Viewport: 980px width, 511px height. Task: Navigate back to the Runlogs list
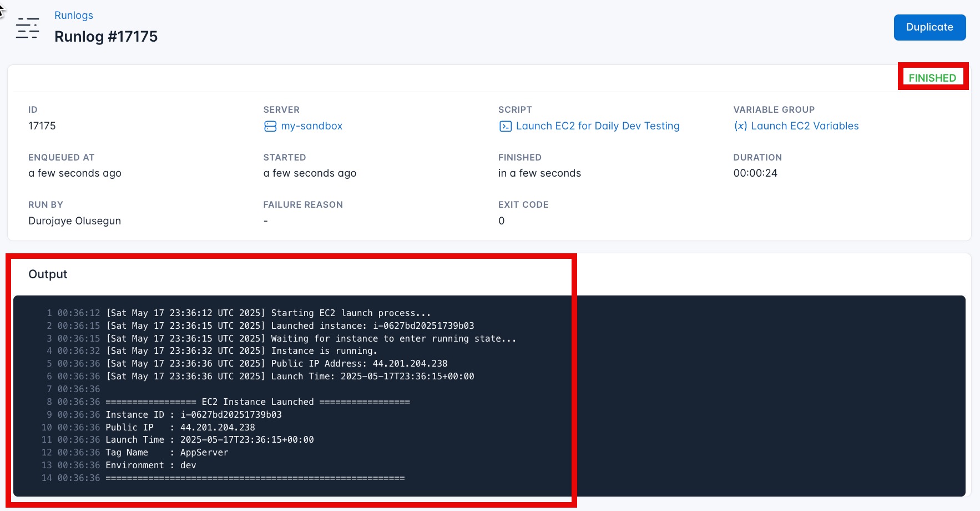[x=74, y=15]
